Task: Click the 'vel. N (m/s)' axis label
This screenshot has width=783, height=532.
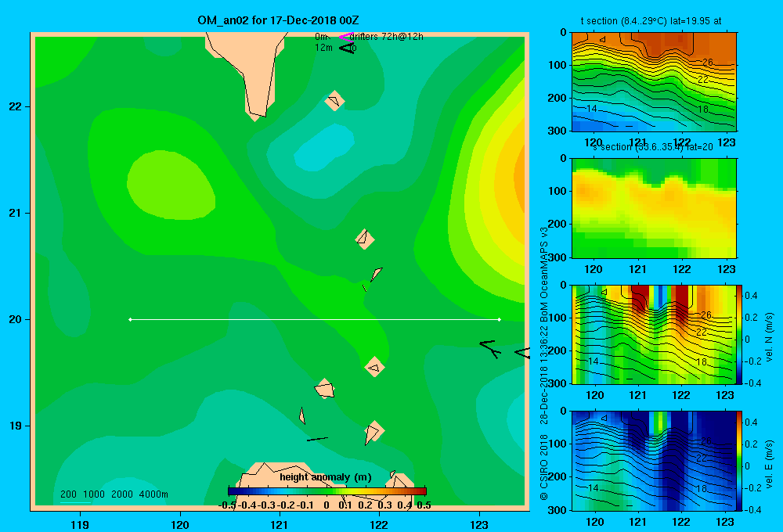Action: 769,337
